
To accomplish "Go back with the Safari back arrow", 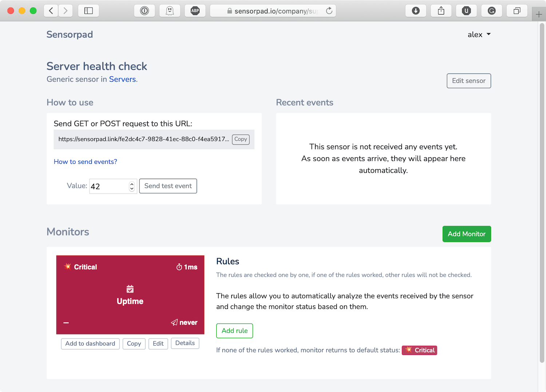I will click(x=51, y=11).
